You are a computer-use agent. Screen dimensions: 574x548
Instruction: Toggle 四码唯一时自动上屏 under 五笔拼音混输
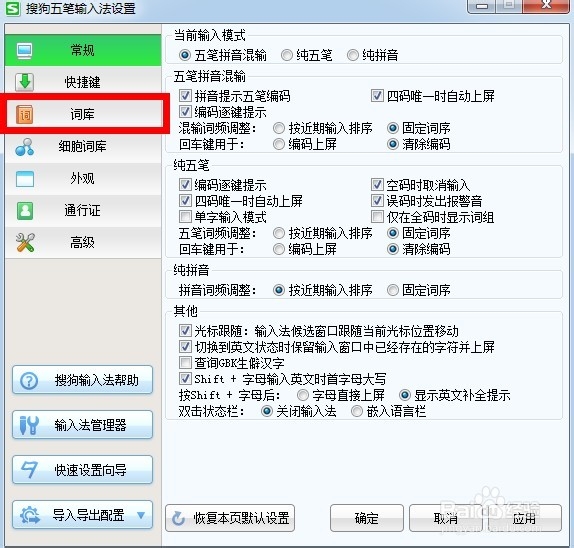tap(377, 96)
